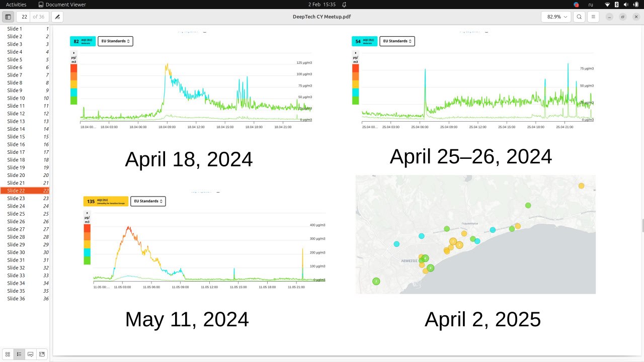Image resolution: width=644 pixels, height=362 pixels.
Task: Open EU Standards dropdown on May 11 chart
Action: pyautogui.click(x=148, y=201)
